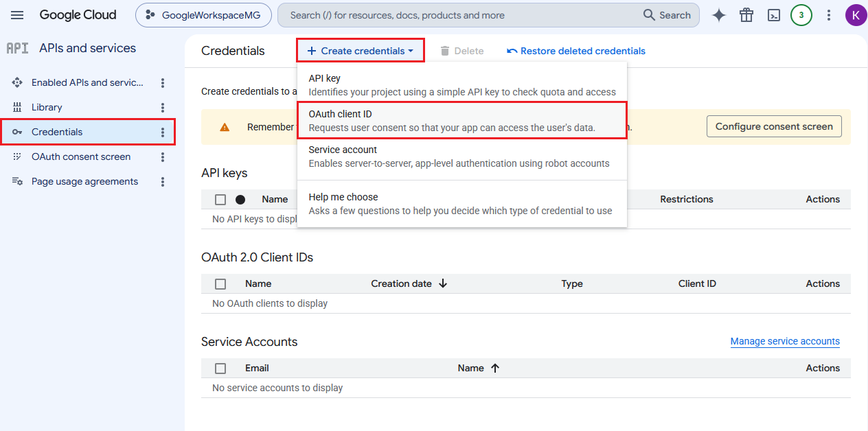This screenshot has height=431, width=868.
Task: Open Page usage agreements page
Action: (x=84, y=181)
